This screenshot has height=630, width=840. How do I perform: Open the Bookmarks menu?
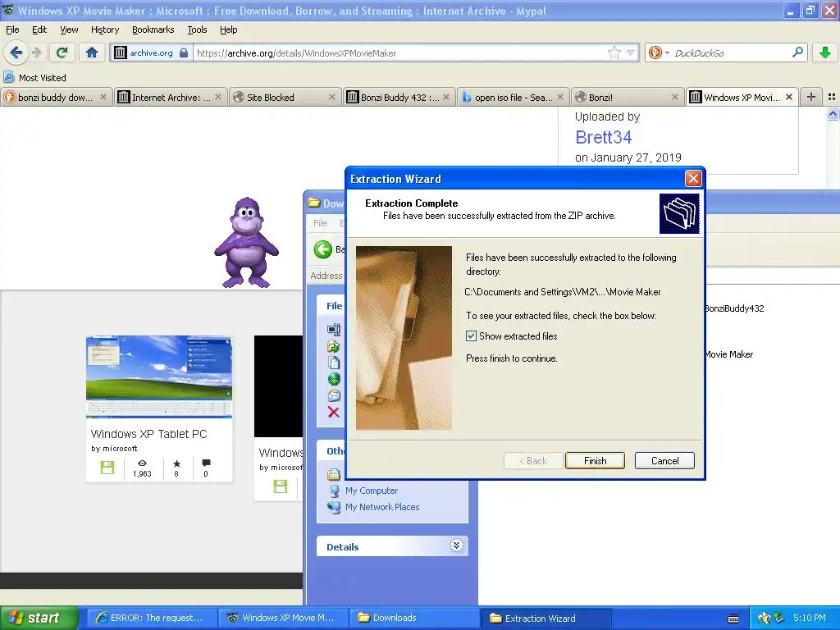153,30
